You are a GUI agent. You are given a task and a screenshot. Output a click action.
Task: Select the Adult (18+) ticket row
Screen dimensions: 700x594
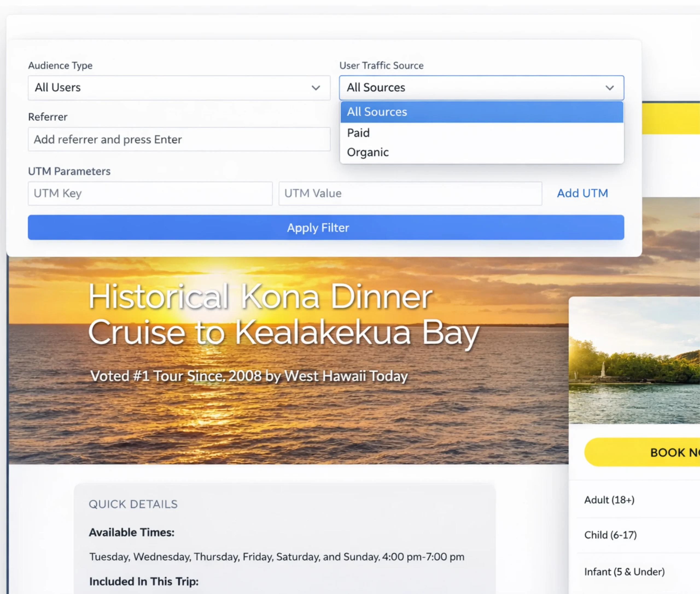(x=609, y=500)
